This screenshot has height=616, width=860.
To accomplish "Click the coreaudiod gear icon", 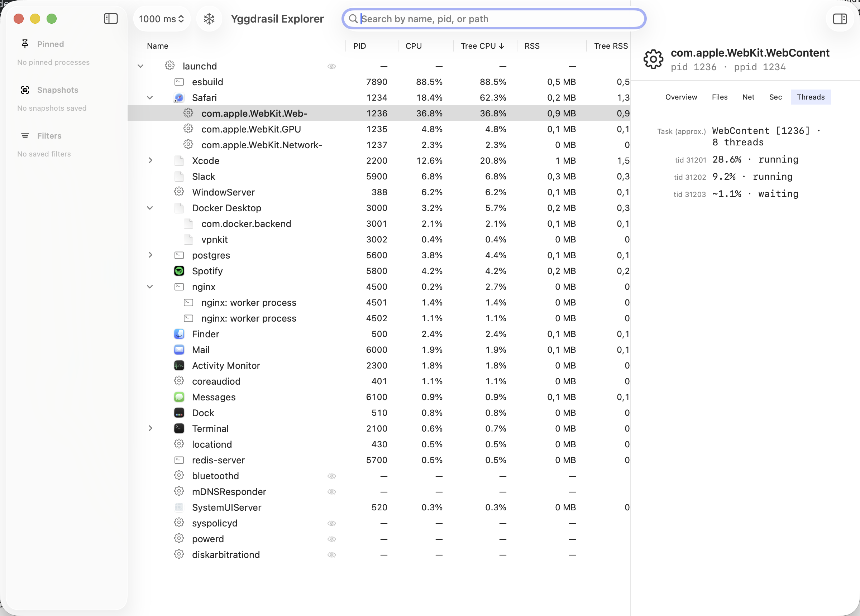I will coord(179,381).
